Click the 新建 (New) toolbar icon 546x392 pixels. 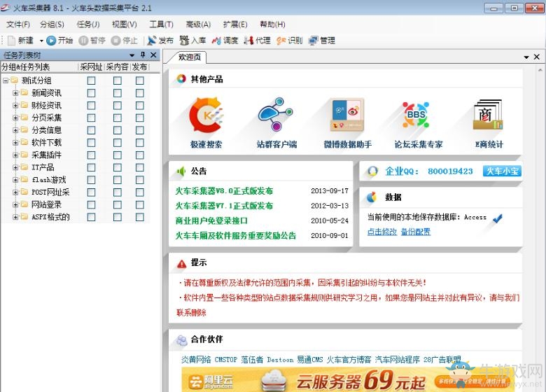coord(11,41)
